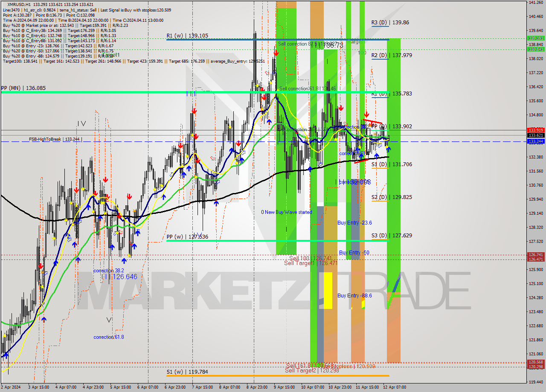The height and width of the screenshot is (392, 546).
Task: Select the '12 Apr 07:00' time axis label
Action: tap(395, 387)
